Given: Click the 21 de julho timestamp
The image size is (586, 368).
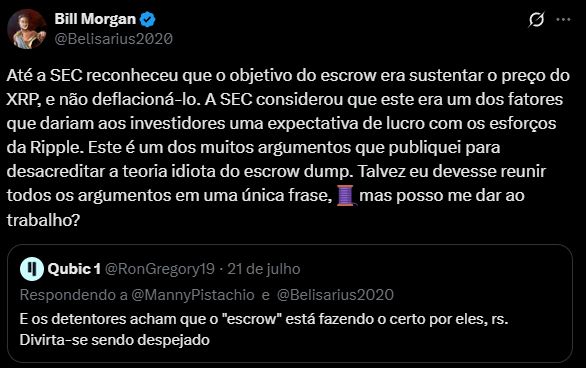Looking at the screenshot, I should coord(264,269).
